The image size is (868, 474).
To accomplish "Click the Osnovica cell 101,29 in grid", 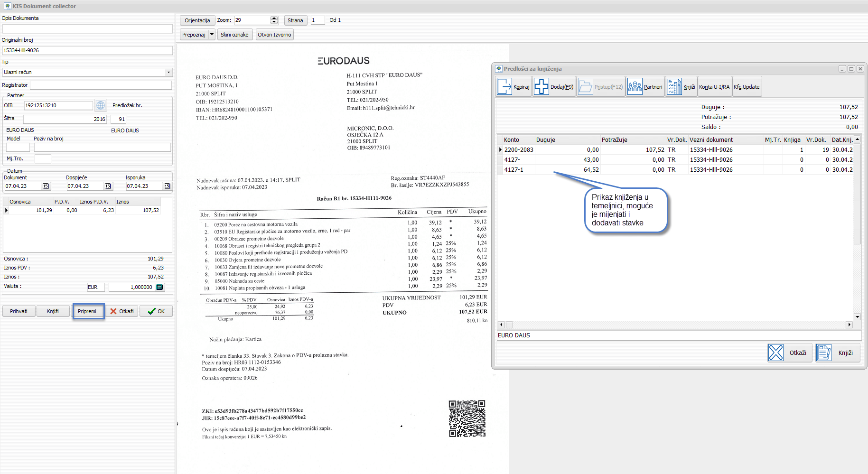I will 31,210.
